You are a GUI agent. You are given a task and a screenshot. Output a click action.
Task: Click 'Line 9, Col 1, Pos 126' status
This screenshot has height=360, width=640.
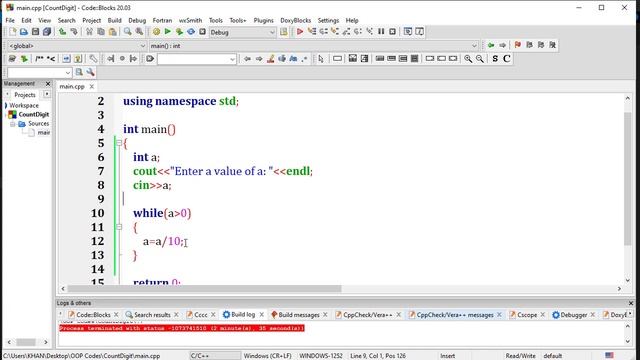click(378, 356)
